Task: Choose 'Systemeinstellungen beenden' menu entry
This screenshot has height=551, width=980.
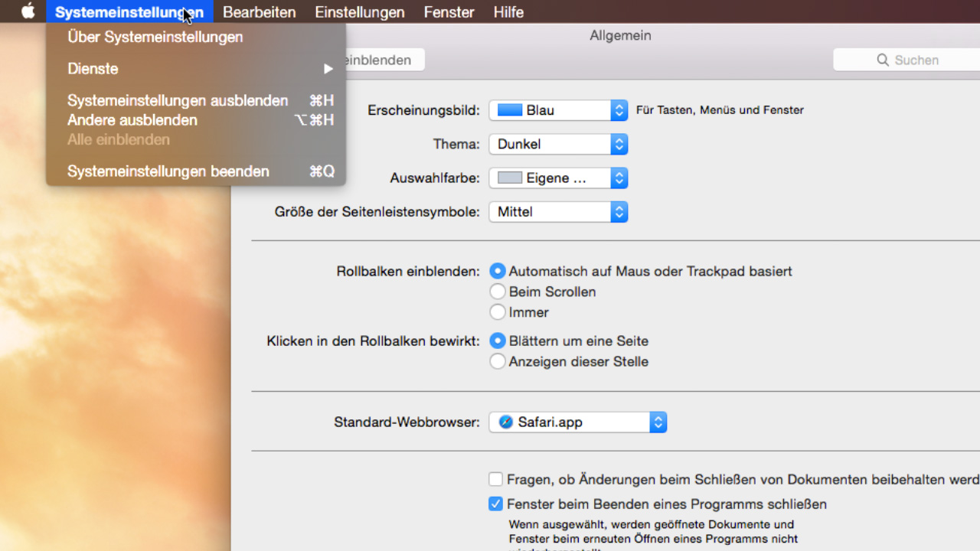Action: point(196,171)
